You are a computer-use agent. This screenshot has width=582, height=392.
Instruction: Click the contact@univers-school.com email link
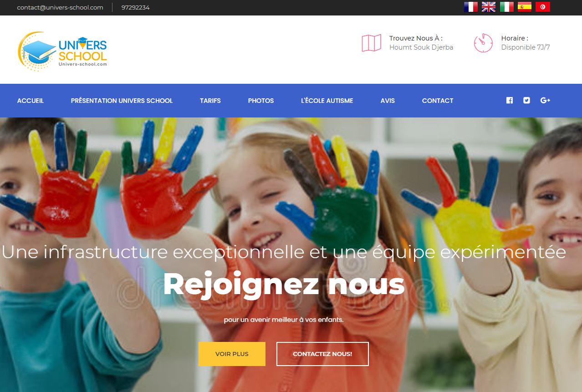60,7
